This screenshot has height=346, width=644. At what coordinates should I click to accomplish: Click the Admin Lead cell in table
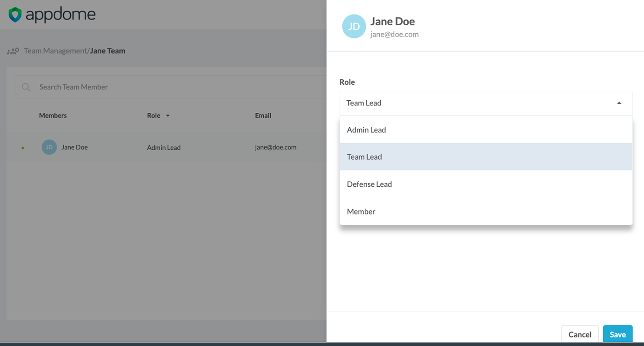click(164, 147)
